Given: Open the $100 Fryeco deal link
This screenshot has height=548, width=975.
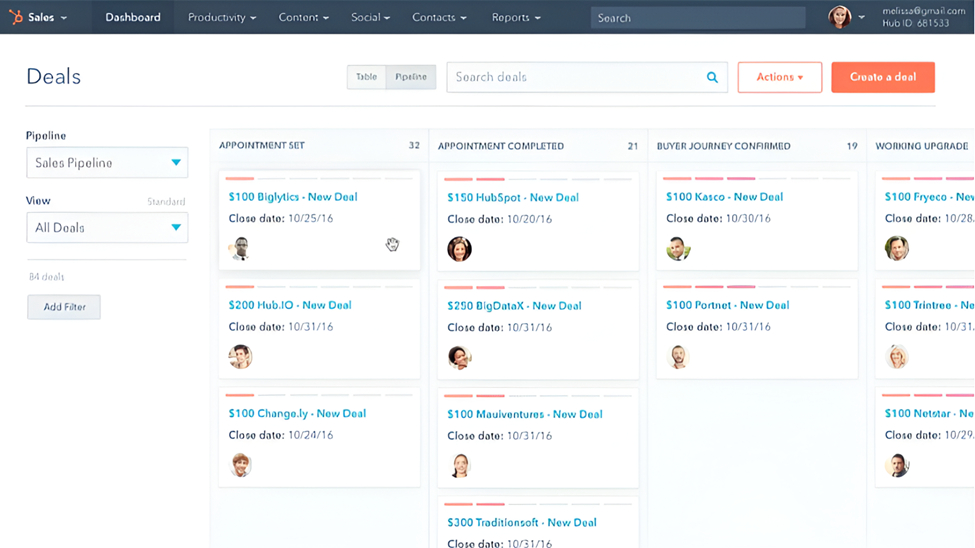Looking at the screenshot, I should point(930,197).
